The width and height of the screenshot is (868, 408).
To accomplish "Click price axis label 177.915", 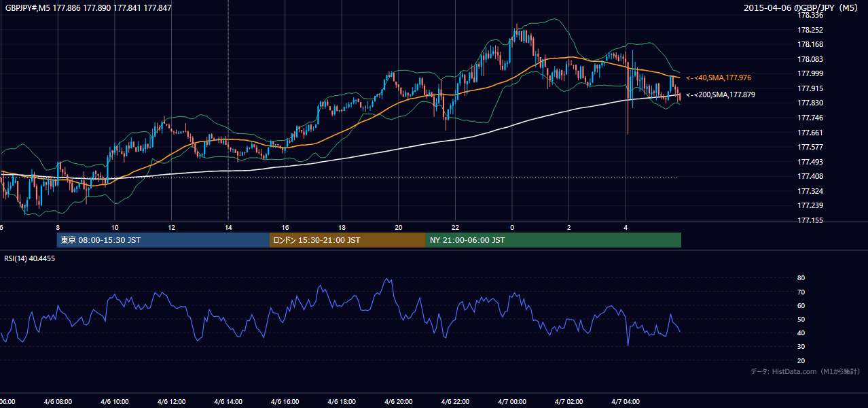I will (x=810, y=89).
